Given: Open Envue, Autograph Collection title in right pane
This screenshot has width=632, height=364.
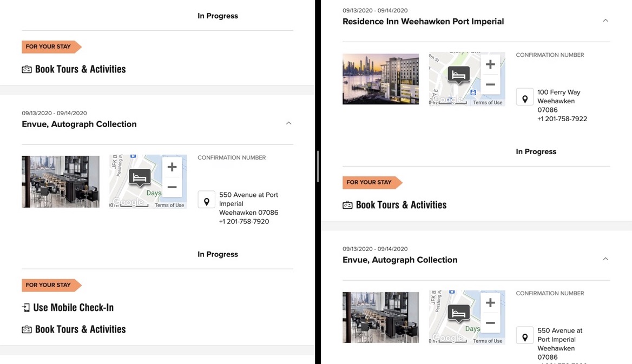Looking at the screenshot, I should coord(400,260).
